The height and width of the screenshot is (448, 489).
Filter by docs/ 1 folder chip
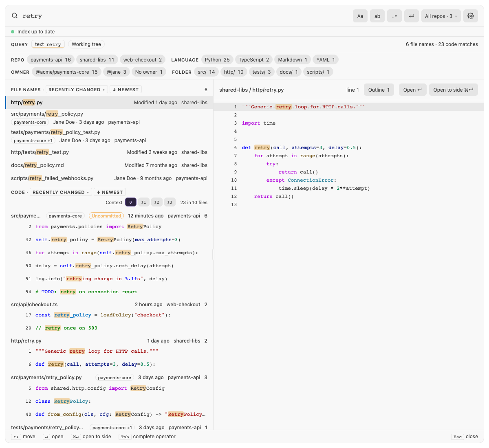point(289,72)
